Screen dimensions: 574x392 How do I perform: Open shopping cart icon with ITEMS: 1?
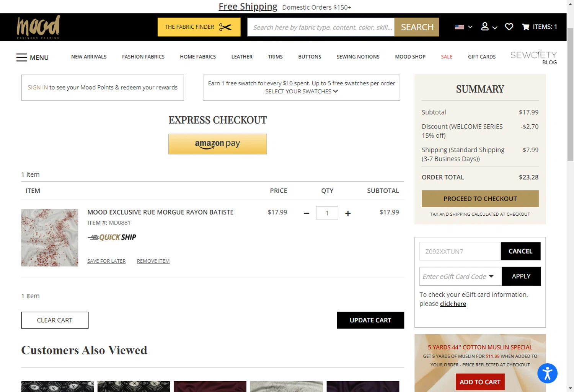540,27
